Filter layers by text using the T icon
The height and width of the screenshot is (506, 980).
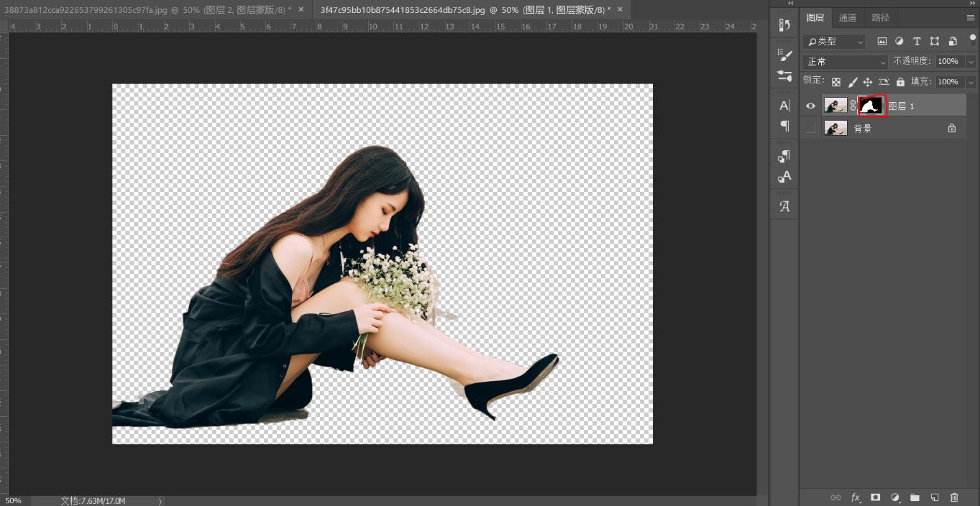tap(917, 42)
